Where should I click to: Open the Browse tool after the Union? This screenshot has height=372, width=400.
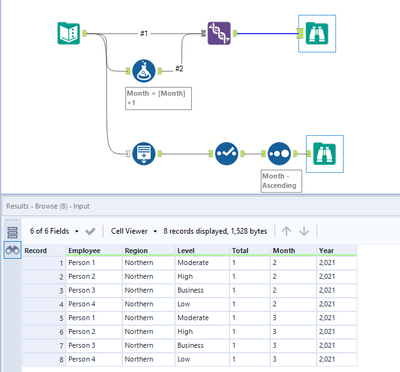click(317, 33)
